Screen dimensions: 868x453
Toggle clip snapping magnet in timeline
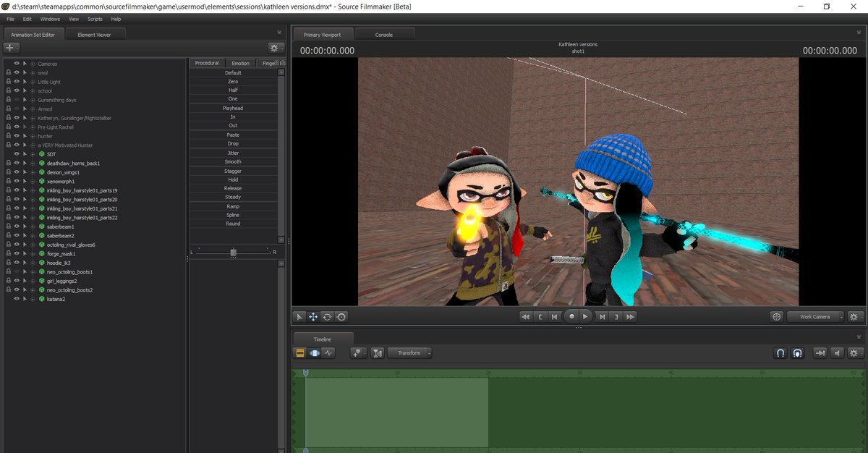(796, 353)
